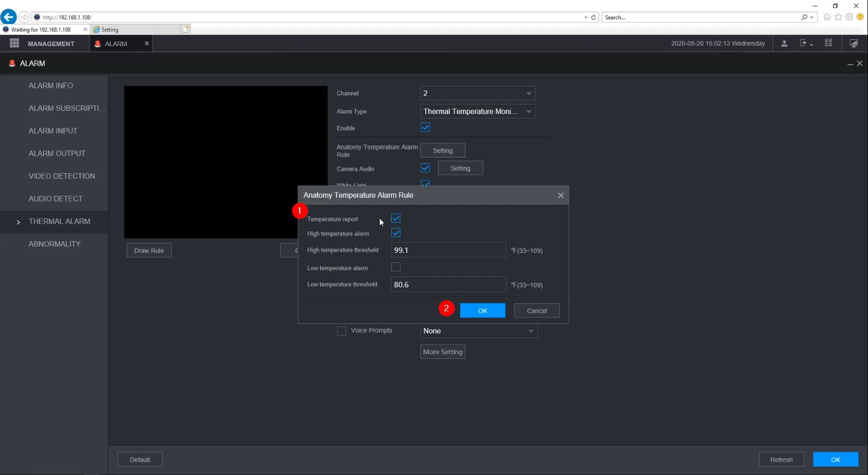Click the user account icon in header
Screen dimensions: 868x475
pyautogui.click(x=784, y=43)
